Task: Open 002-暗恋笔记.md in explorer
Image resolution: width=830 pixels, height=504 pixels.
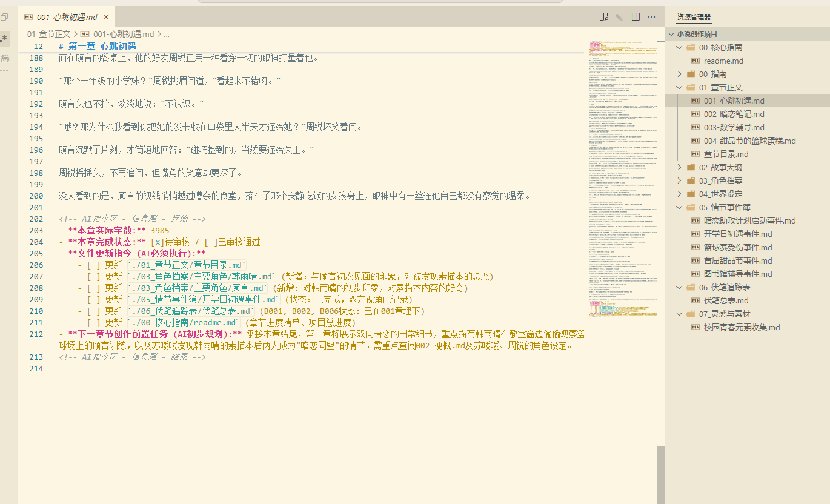Action: 734,114
